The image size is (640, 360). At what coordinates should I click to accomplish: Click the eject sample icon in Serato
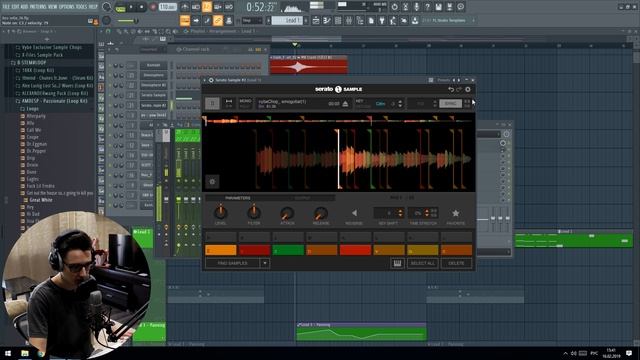click(x=345, y=104)
